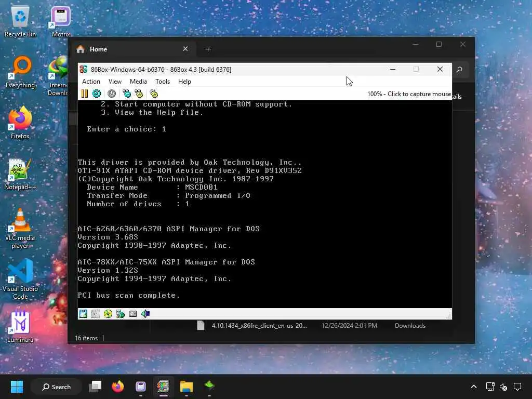
Task: Open the Windows Start menu
Action: (x=17, y=387)
